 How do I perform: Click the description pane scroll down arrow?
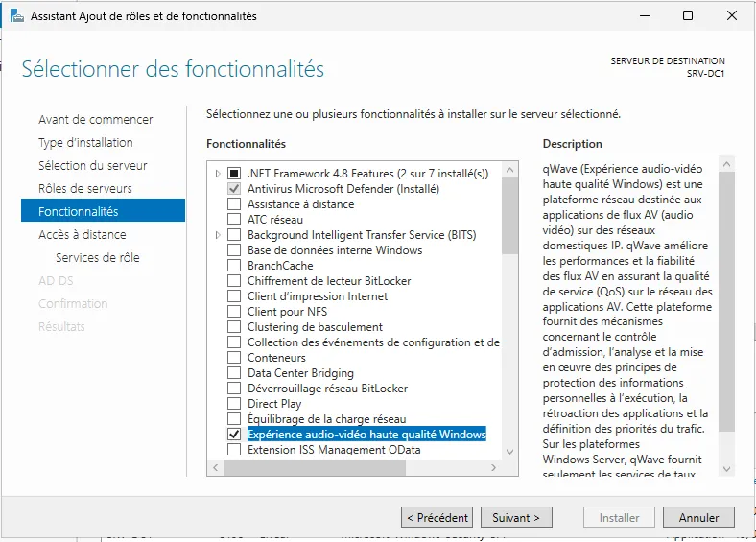click(726, 469)
